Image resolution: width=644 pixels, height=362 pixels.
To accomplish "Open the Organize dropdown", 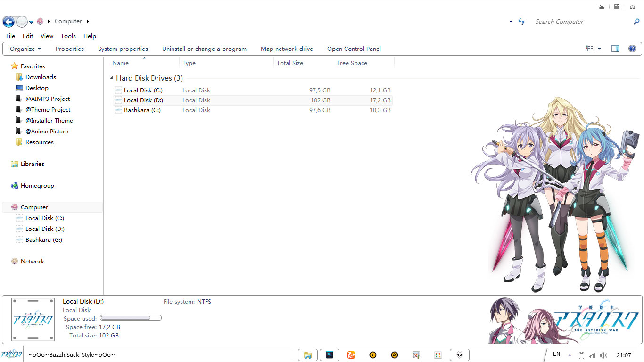I will click(25, 49).
